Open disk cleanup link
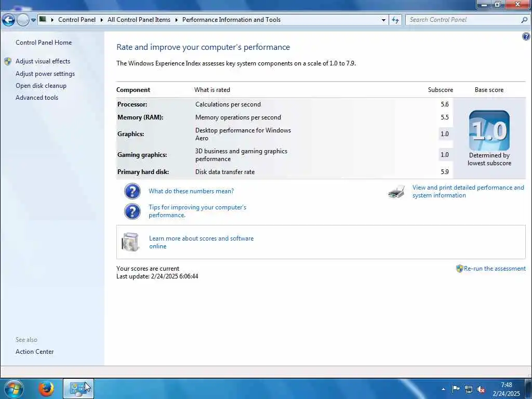Screen dimensions: 532x399 41,86
